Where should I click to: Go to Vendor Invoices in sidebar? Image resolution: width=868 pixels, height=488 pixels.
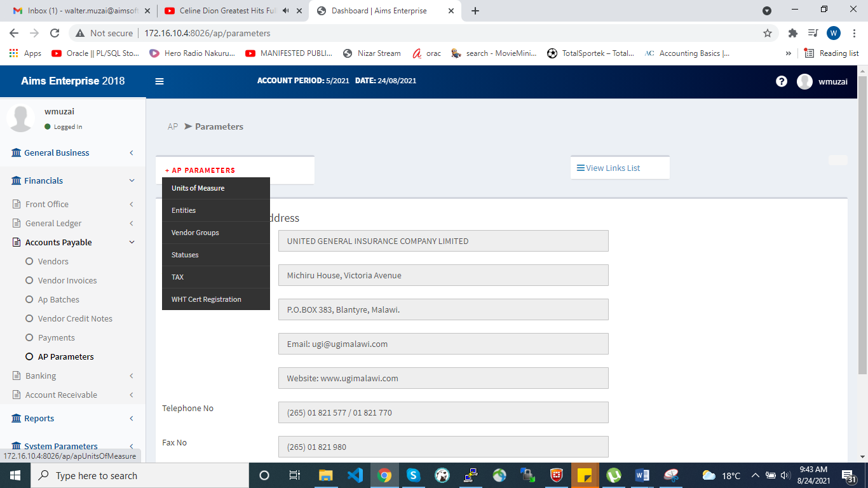67,280
